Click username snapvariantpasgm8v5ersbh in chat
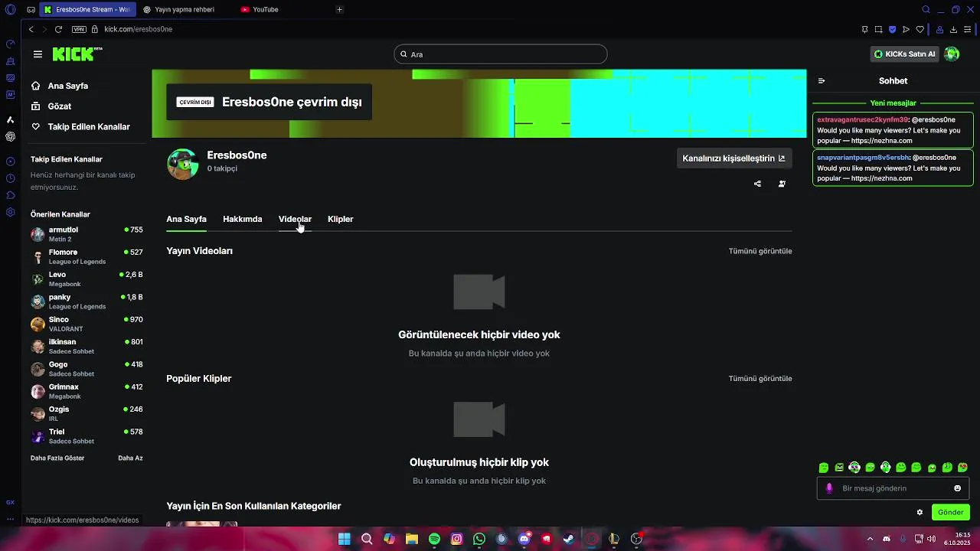The height and width of the screenshot is (551, 980). point(863,158)
